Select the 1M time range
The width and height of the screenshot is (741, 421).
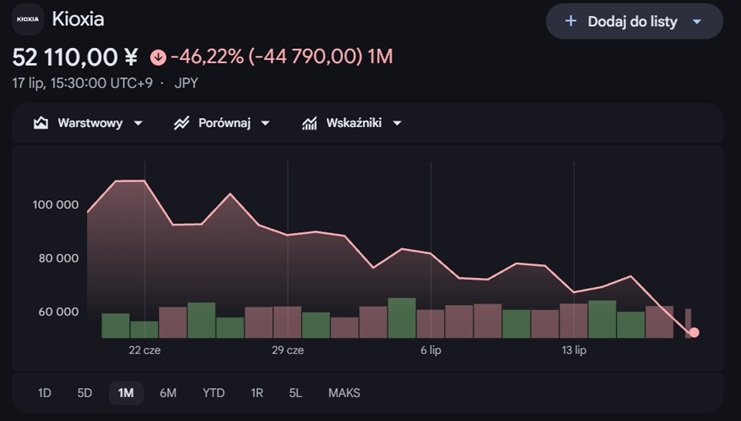(x=126, y=393)
